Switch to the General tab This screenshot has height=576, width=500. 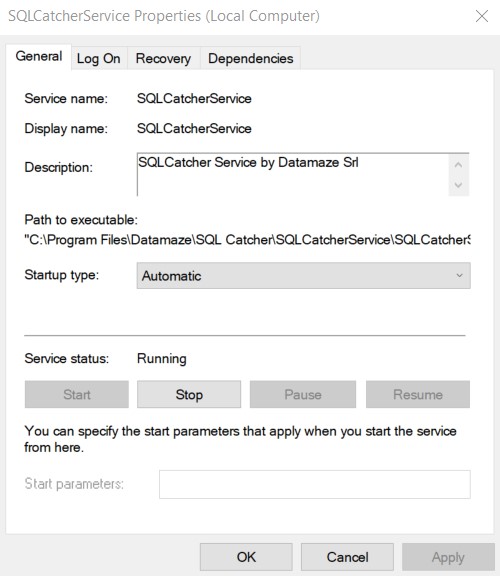39,57
